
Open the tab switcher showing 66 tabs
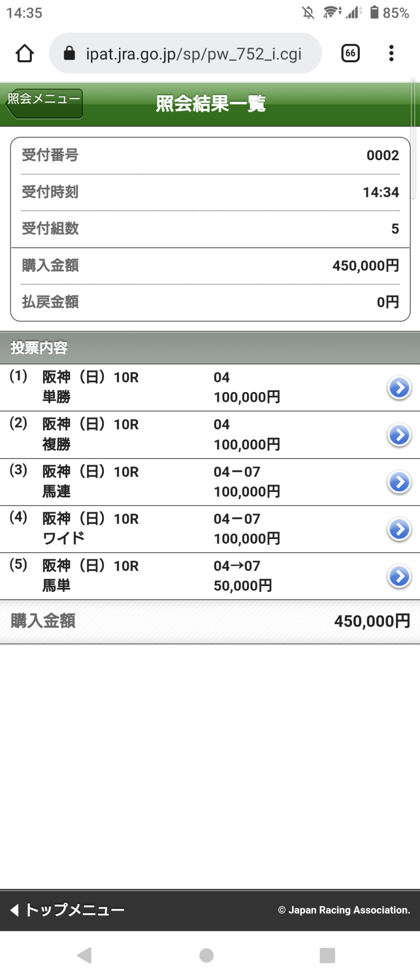point(350,53)
